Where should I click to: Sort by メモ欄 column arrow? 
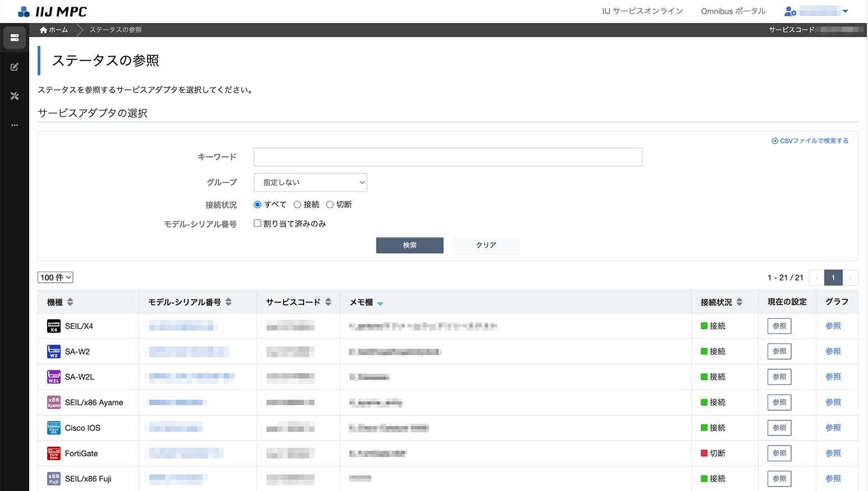click(380, 304)
